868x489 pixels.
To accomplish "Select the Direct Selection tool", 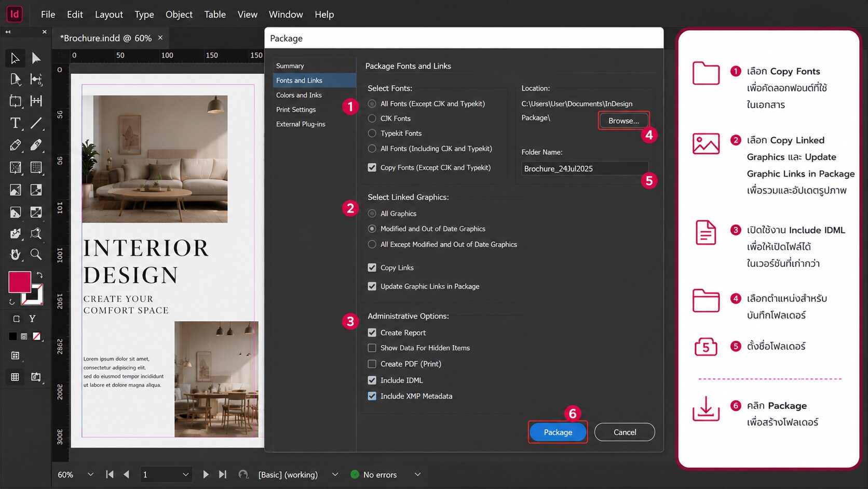I will point(36,58).
